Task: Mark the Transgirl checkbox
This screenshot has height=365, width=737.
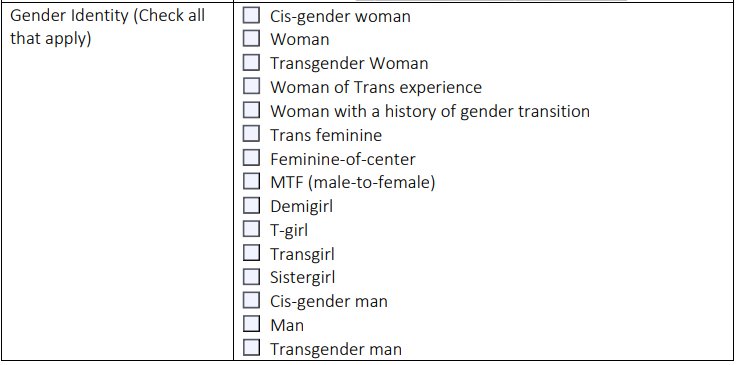Action: click(251, 253)
